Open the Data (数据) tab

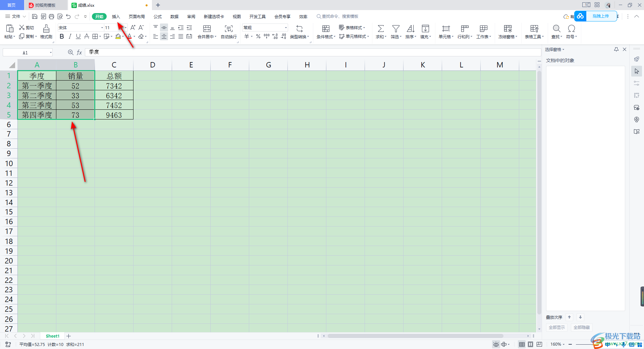(x=174, y=16)
